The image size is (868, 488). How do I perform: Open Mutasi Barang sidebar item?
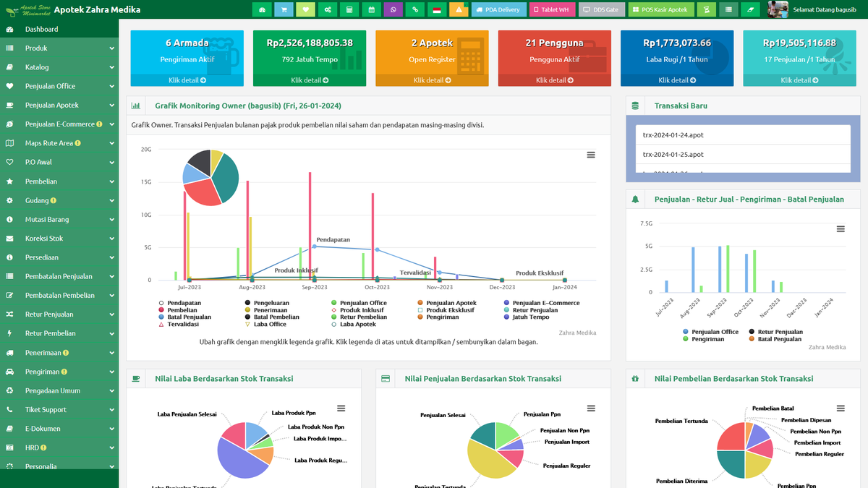pyautogui.click(x=59, y=219)
